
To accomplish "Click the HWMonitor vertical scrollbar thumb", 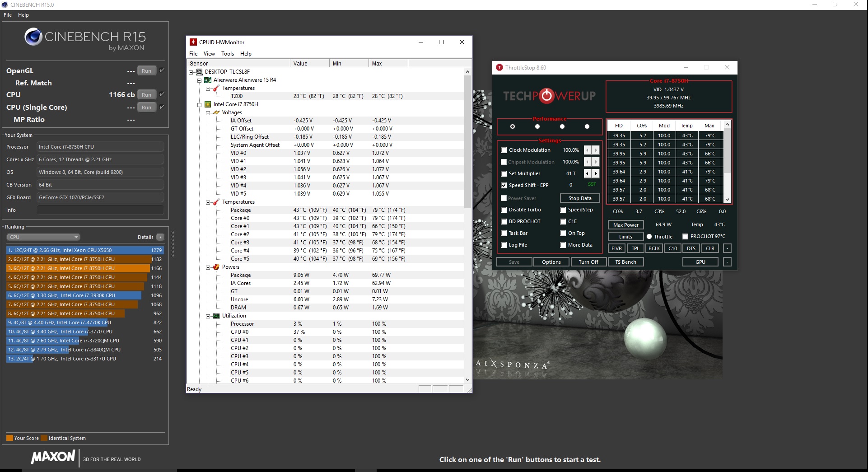I will tap(467, 142).
